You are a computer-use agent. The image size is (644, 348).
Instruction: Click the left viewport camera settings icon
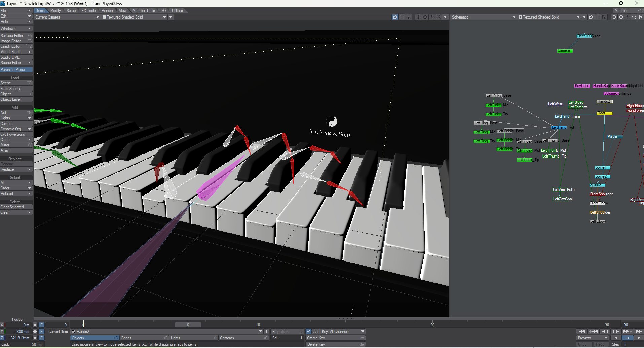[x=395, y=17]
